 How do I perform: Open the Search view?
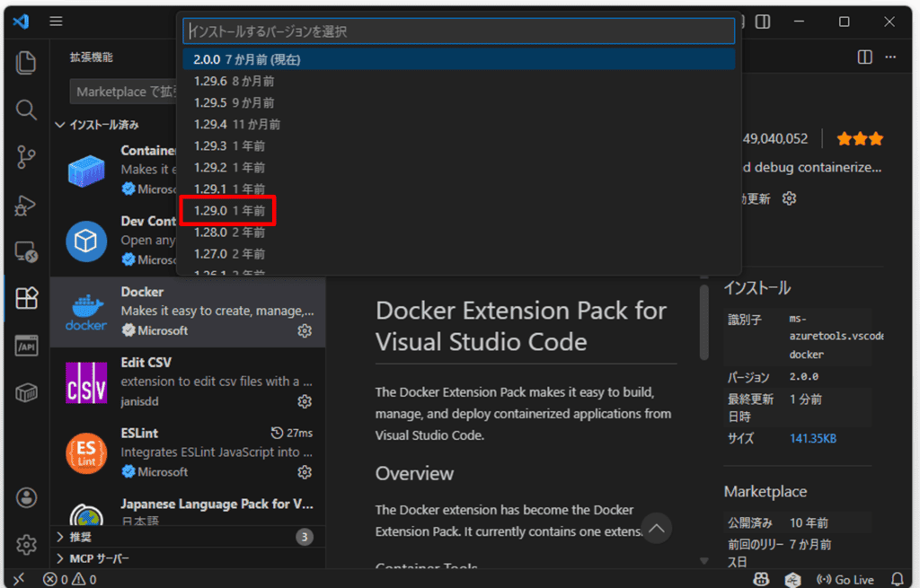(26, 110)
